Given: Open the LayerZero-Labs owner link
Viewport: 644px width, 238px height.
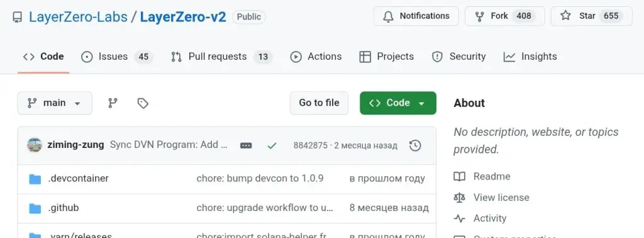Looking at the screenshot, I should (x=78, y=17).
